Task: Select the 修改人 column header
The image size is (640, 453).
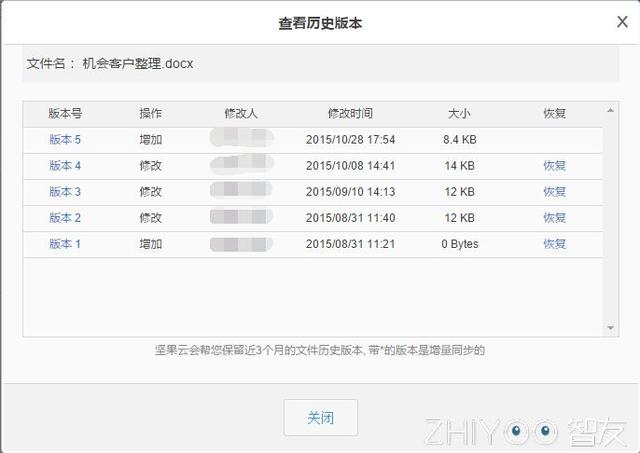Action: coord(241,113)
